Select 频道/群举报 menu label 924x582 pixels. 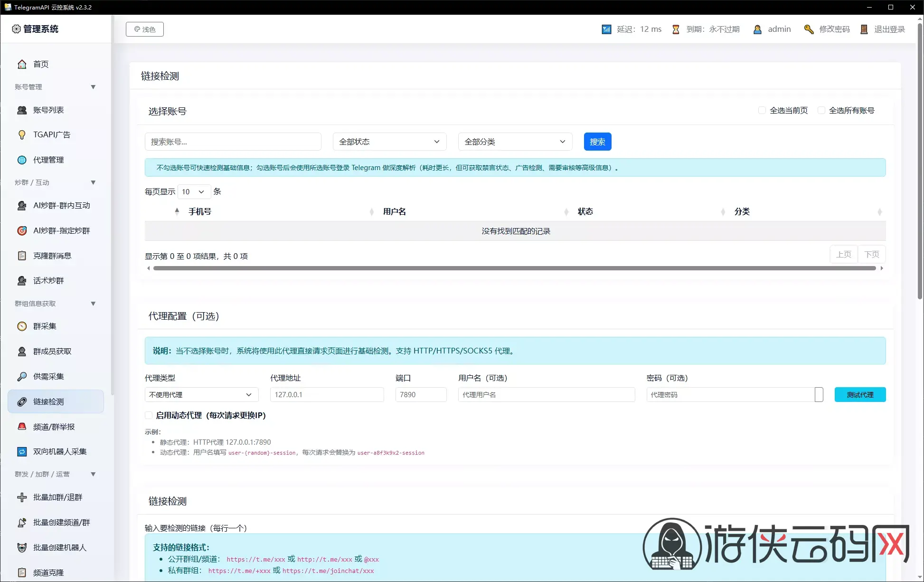[54, 427]
